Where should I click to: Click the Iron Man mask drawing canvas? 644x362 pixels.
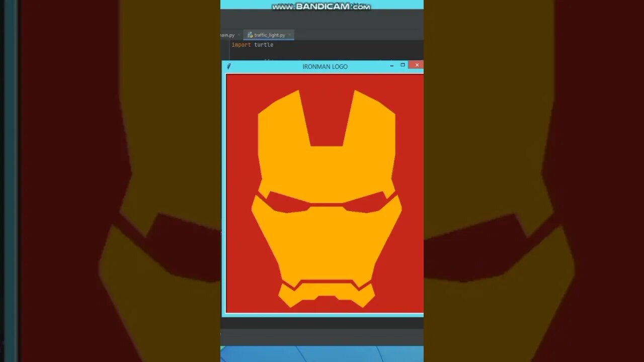coord(325,194)
